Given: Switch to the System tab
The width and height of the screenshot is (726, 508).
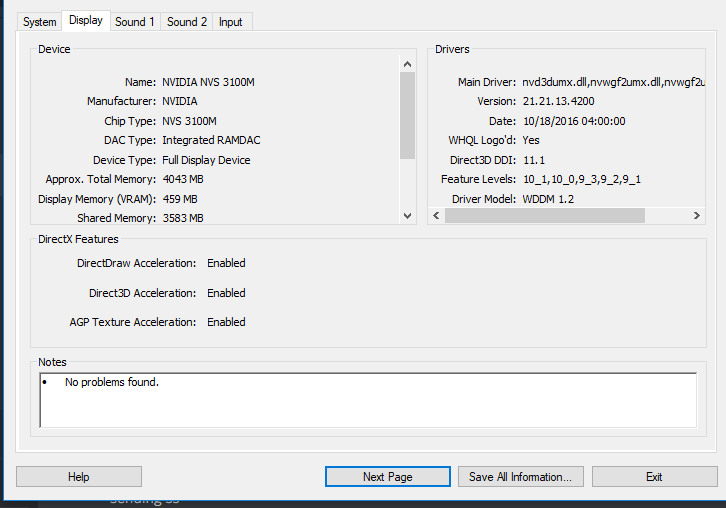Looking at the screenshot, I should pyautogui.click(x=40, y=22).
